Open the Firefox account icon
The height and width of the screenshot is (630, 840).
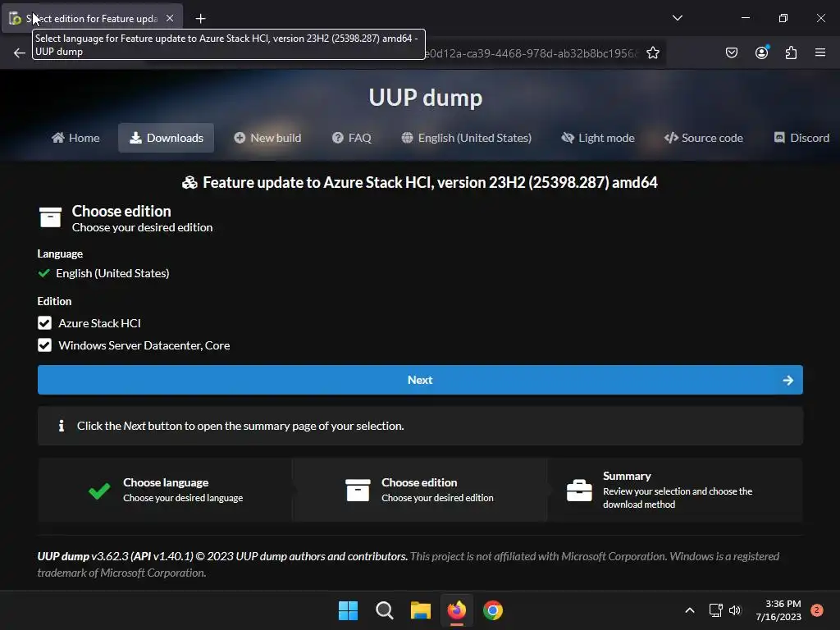pyautogui.click(x=761, y=52)
